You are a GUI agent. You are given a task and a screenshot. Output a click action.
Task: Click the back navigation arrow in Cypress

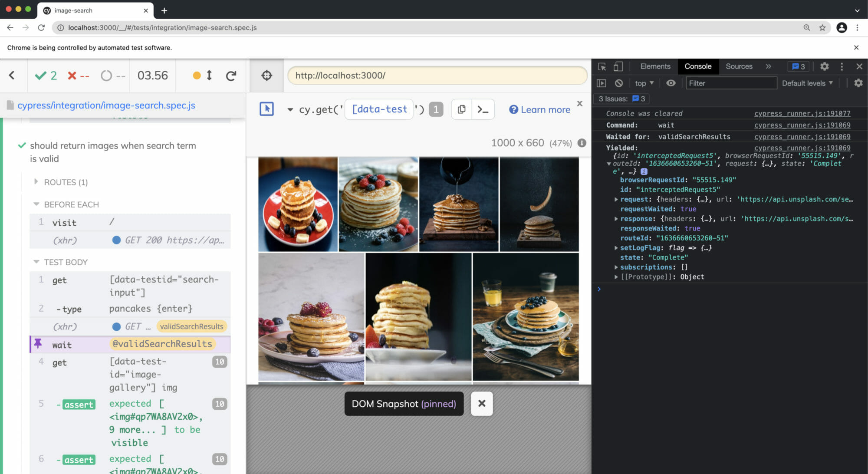pyautogui.click(x=12, y=75)
